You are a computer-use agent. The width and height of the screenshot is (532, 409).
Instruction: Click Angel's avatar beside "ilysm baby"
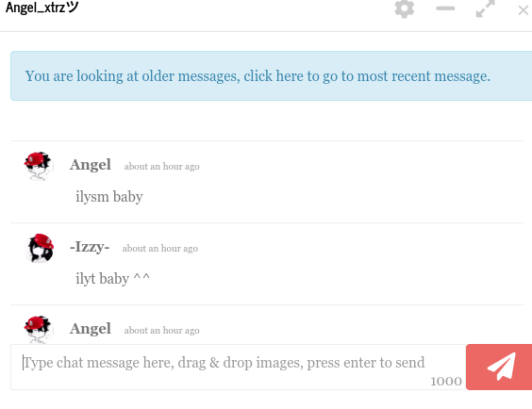pos(39,166)
